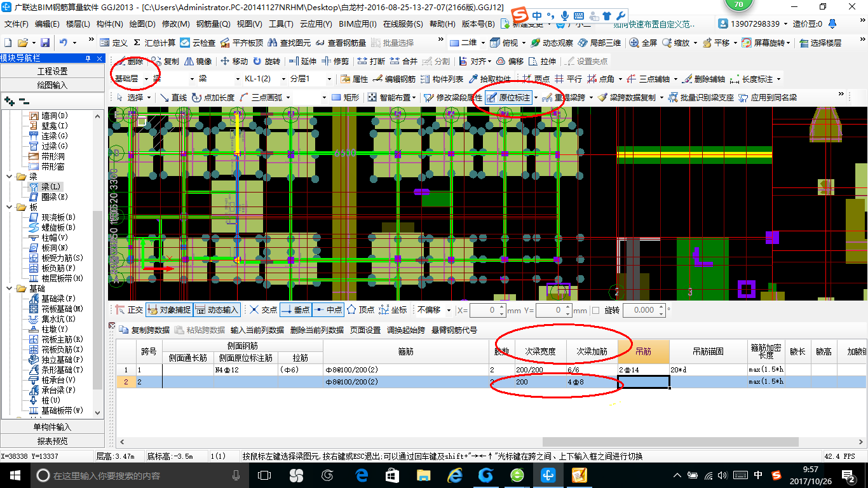The width and height of the screenshot is (868, 488).
Task: Toggle 正交 orthogonal mode
Action: click(130, 309)
